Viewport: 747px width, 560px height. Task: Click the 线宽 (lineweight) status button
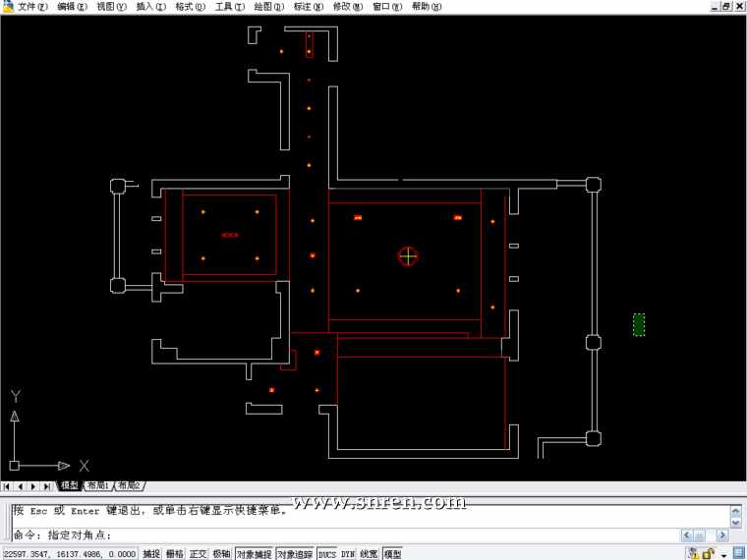coord(370,554)
